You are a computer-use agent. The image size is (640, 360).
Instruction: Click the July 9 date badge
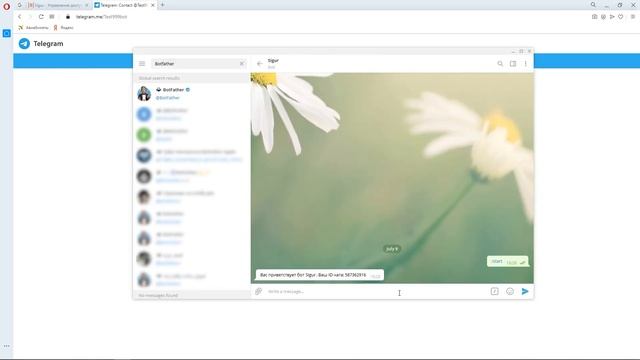point(392,249)
